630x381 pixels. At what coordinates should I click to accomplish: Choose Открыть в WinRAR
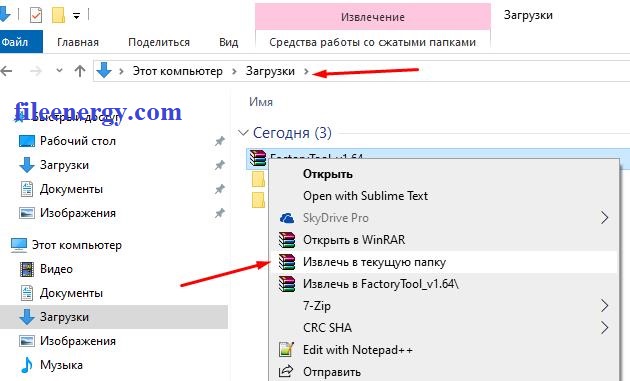click(x=354, y=240)
